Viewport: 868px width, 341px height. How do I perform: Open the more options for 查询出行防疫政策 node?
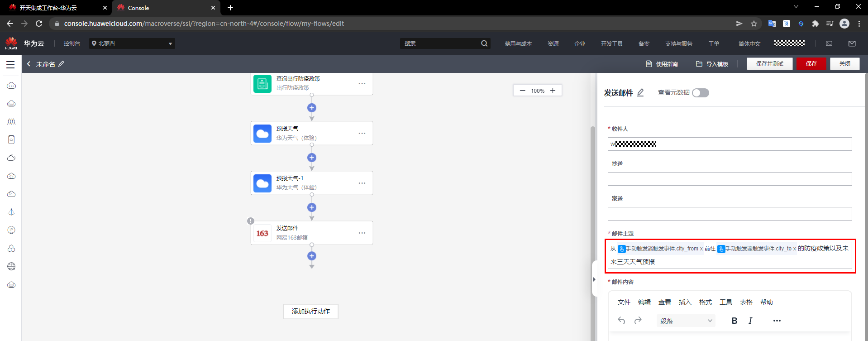[x=362, y=83]
